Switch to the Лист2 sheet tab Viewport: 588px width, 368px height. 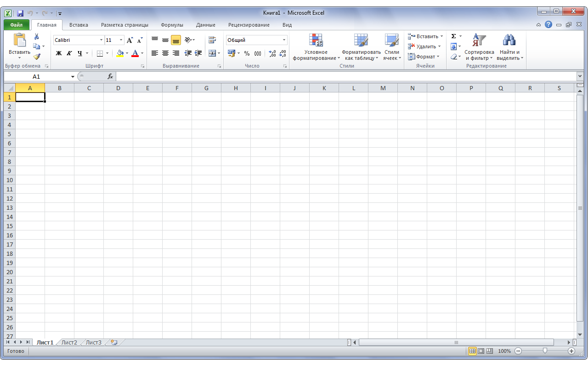69,342
